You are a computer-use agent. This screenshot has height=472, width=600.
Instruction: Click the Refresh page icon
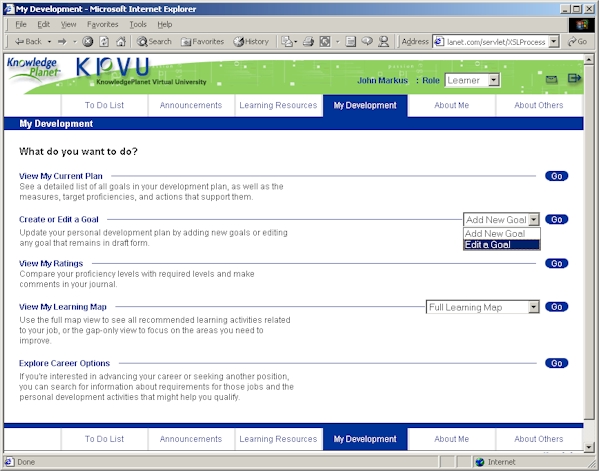tap(104, 41)
